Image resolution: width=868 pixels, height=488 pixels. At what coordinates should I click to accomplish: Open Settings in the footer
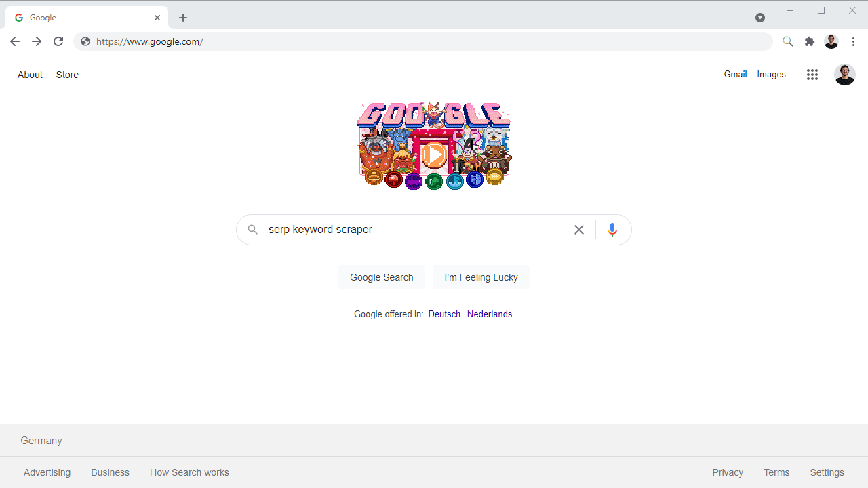point(827,472)
